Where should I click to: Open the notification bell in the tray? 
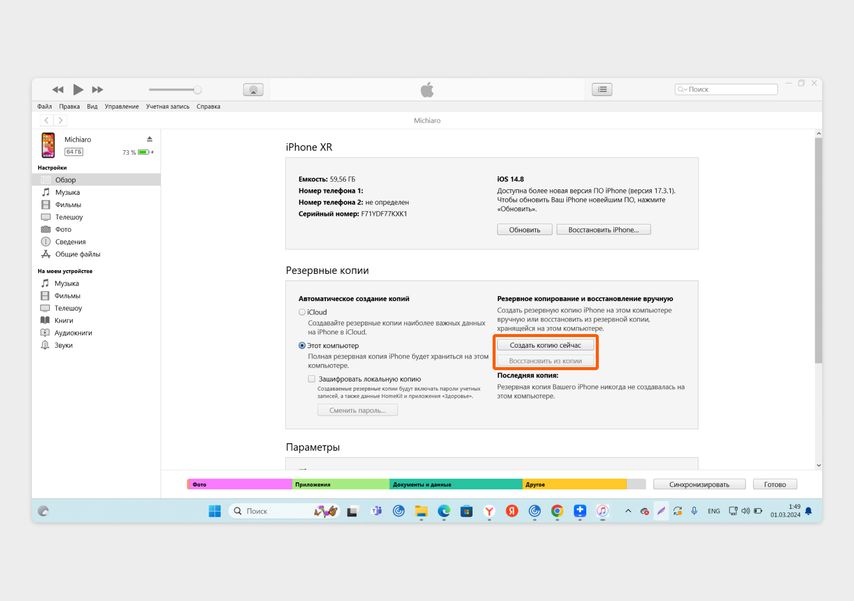[x=808, y=511]
